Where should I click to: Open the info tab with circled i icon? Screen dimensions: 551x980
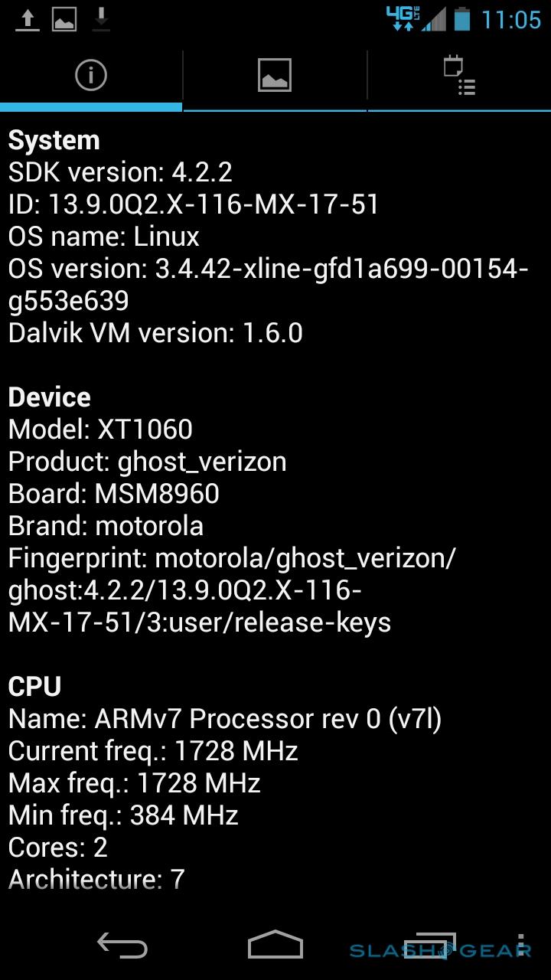point(91,75)
